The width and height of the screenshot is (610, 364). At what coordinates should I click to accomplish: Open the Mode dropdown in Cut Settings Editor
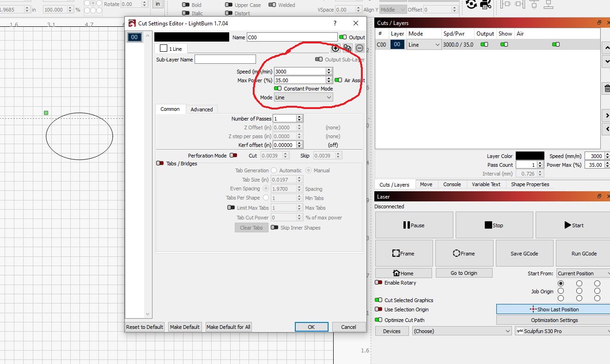[303, 97]
